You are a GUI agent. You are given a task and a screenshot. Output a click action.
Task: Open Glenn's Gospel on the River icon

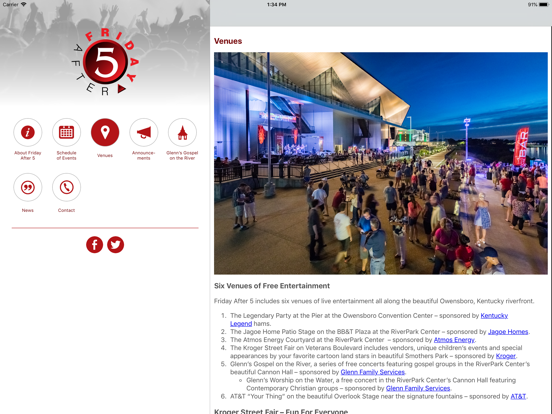tap(182, 132)
